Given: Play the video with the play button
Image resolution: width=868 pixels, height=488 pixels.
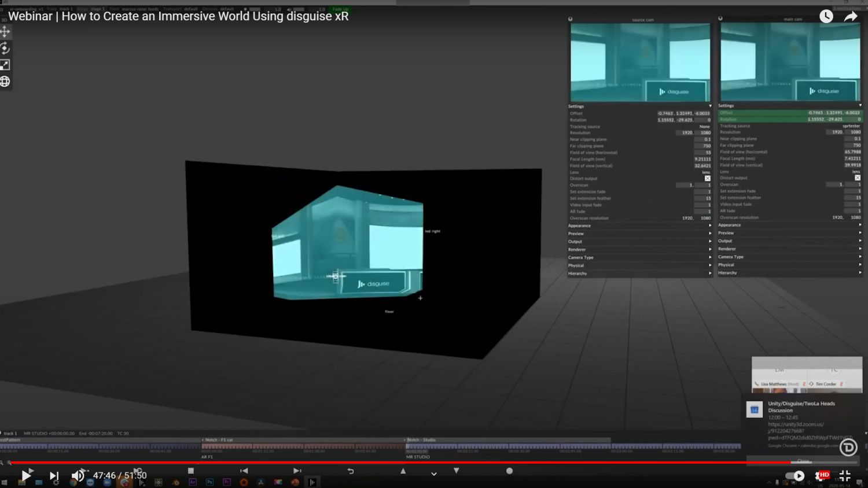Looking at the screenshot, I should click(26, 476).
